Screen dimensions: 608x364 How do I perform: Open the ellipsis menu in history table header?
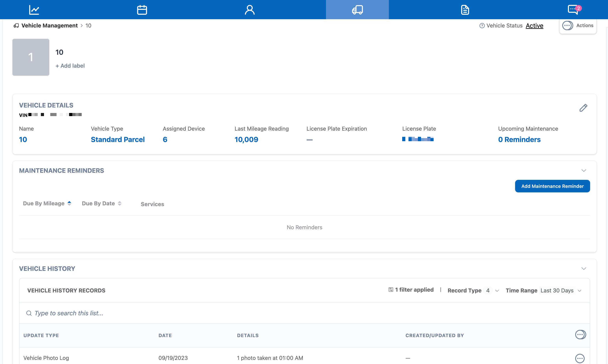pyautogui.click(x=580, y=335)
